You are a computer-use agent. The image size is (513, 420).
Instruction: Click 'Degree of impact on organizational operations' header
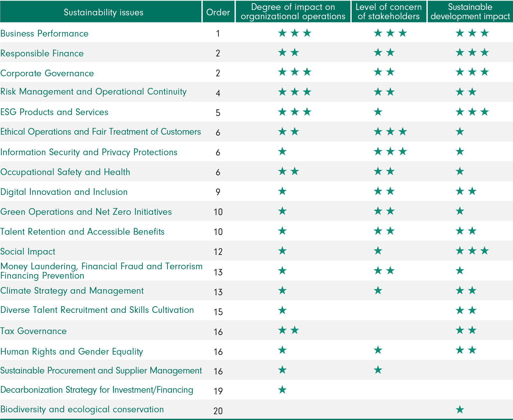pyautogui.click(x=293, y=12)
